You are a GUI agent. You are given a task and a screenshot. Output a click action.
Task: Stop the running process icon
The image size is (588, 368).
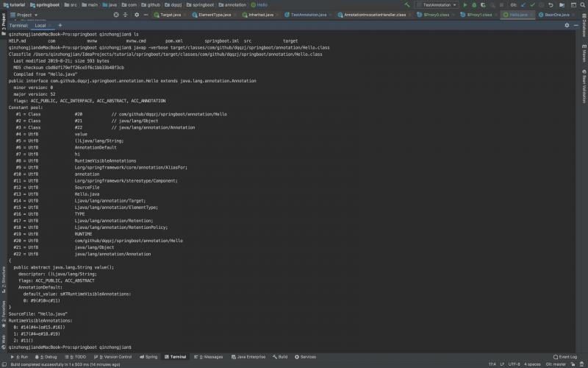501,5
